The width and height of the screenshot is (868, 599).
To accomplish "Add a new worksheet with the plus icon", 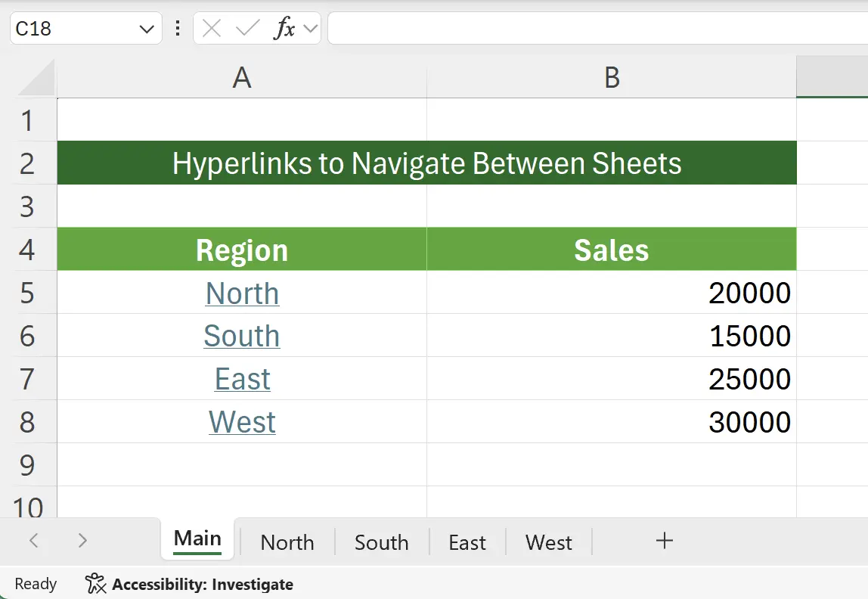I will coord(664,541).
